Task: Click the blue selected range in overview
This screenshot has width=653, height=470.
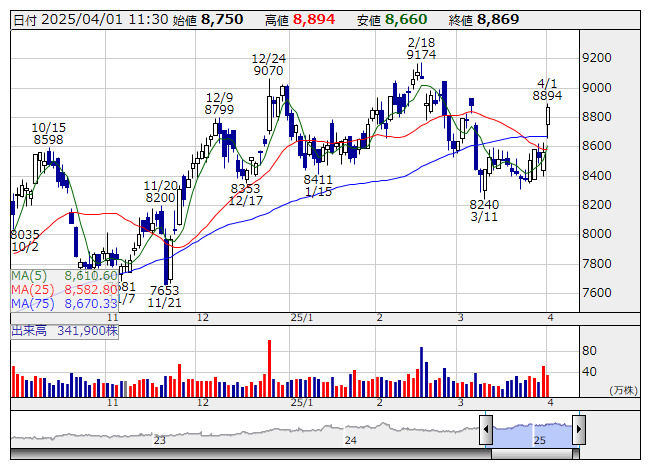Action: [533, 434]
